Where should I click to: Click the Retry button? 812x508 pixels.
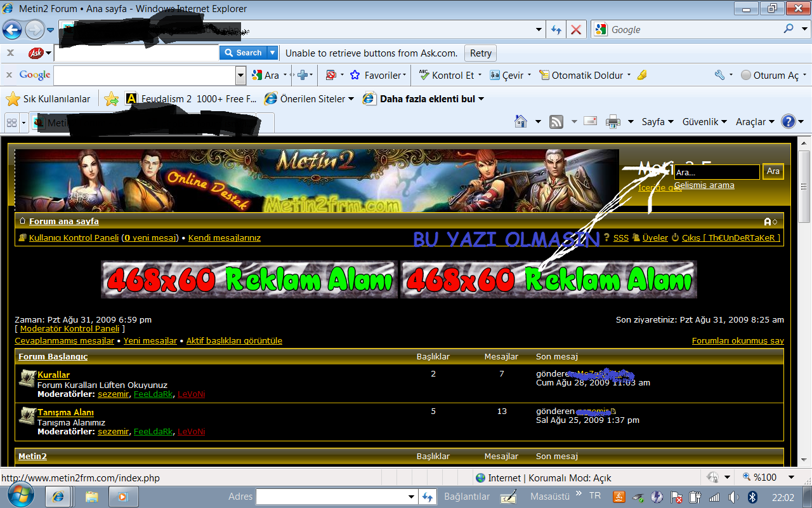pos(480,53)
